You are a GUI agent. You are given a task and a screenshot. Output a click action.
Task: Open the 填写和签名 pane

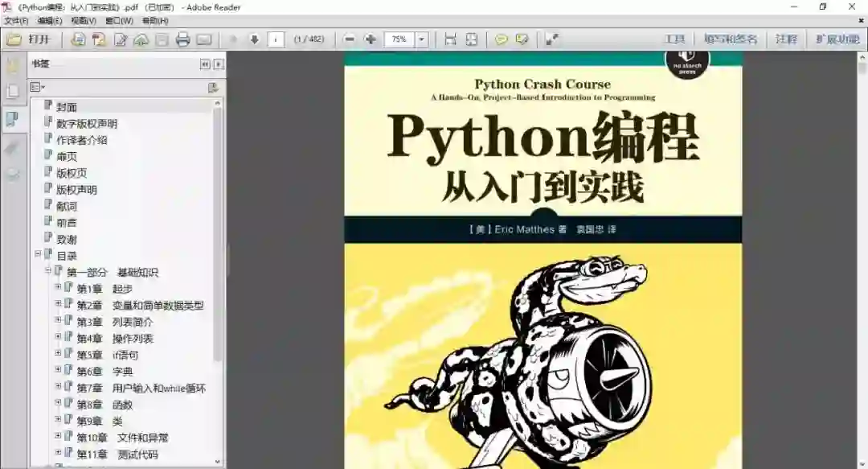730,39
